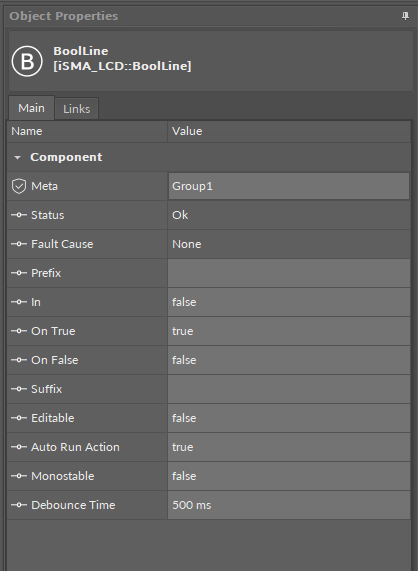Click the slot icon beside Prefix

tap(19, 273)
